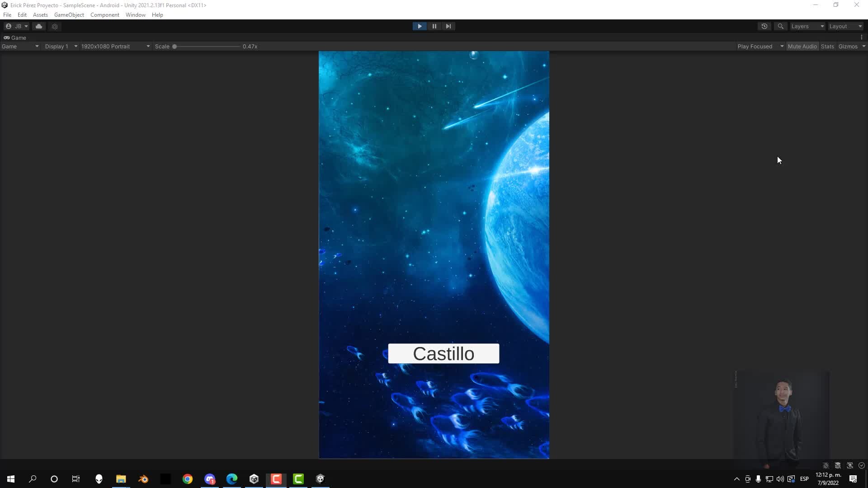Click the JB account button
868x488 pixels.
[x=17, y=26]
